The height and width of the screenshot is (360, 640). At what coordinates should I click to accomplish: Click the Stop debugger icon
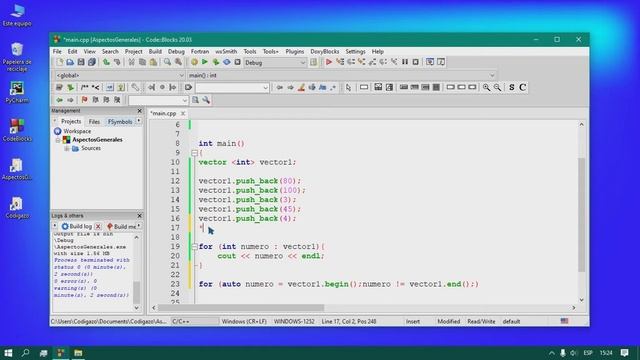(x=416, y=62)
